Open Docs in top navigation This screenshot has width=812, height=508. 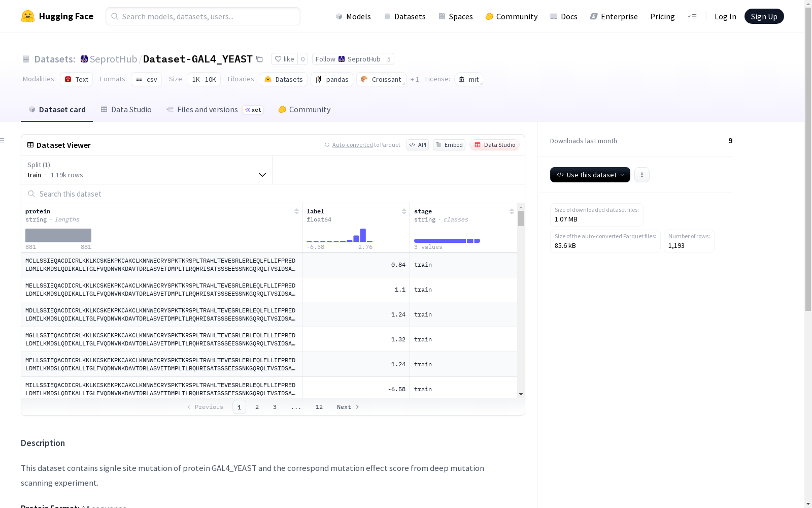[564, 16]
